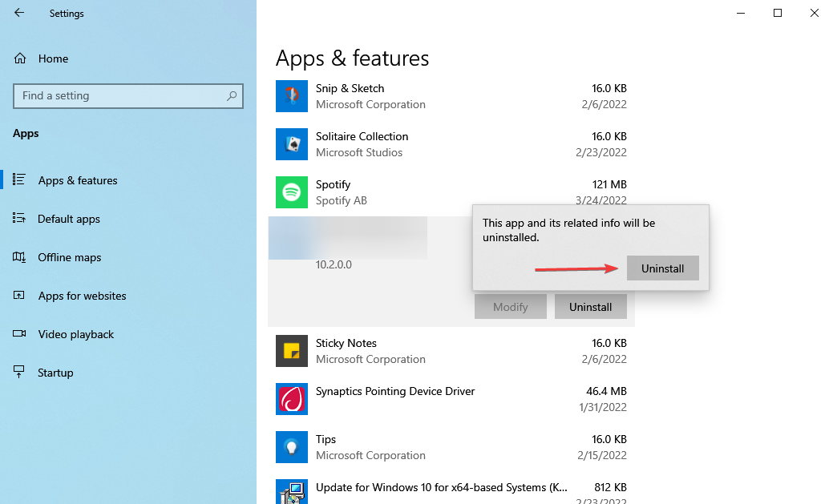The width and height of the screenshot is (833, 504).
Task: Click the Sticky Notes app icon
Action: tap(291, 351)
